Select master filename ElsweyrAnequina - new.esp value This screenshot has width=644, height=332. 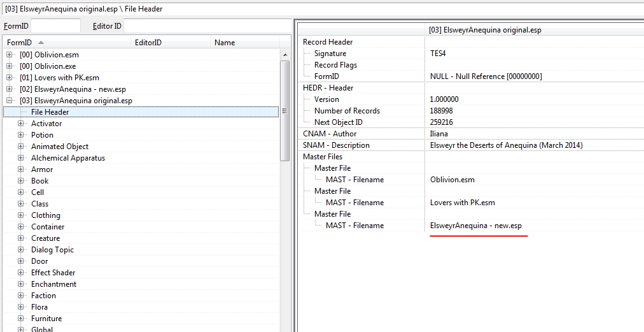[x=476, y=226]
